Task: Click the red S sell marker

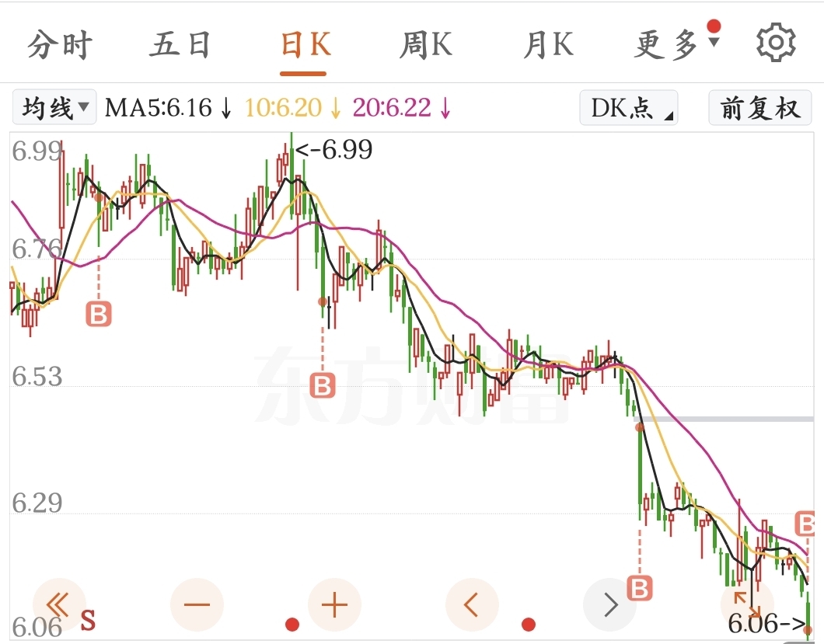Action: [88, 621]
